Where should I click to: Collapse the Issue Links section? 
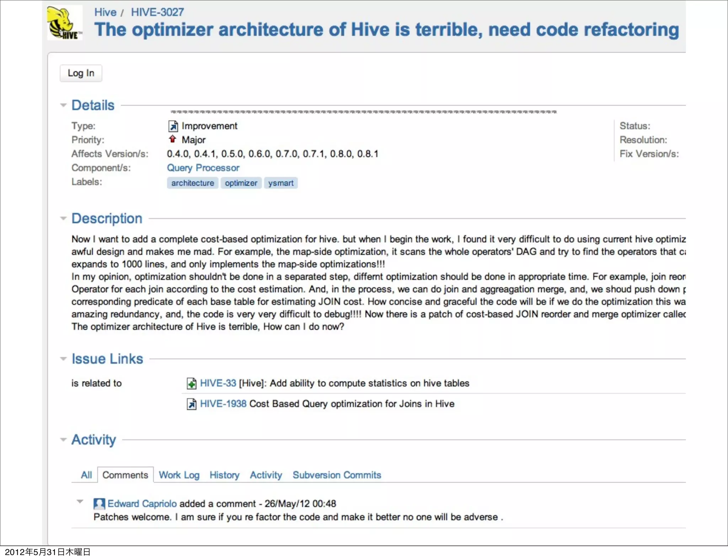click(x=64, y=359)
